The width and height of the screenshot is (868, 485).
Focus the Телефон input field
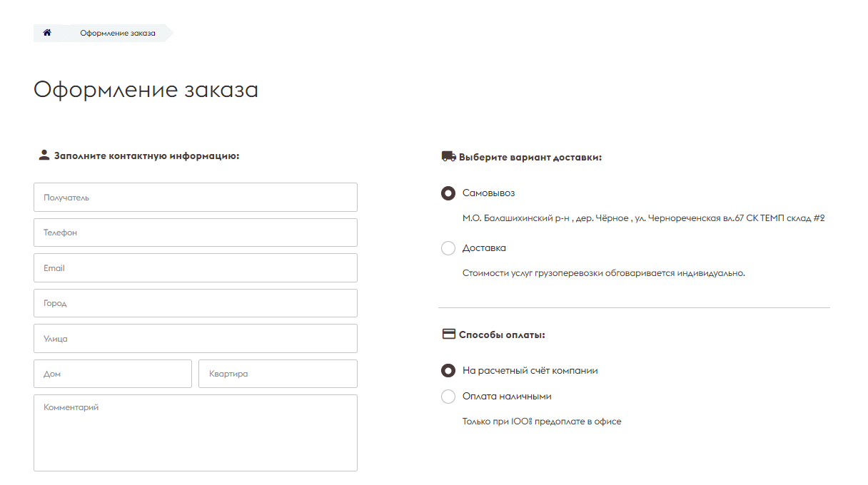[196, 233]
